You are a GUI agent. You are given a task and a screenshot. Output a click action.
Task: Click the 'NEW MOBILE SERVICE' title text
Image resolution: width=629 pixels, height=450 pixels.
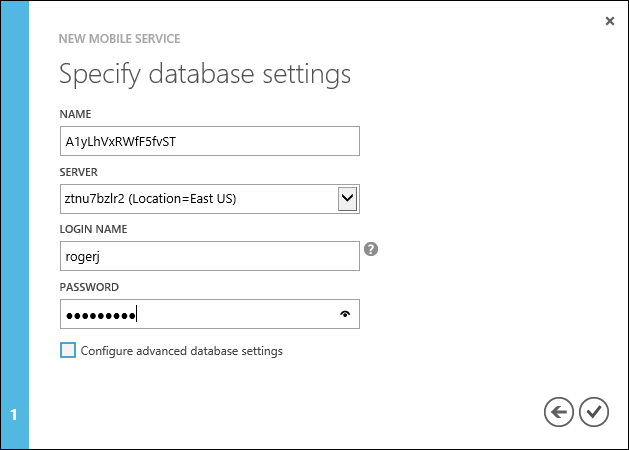click(120, 40)
